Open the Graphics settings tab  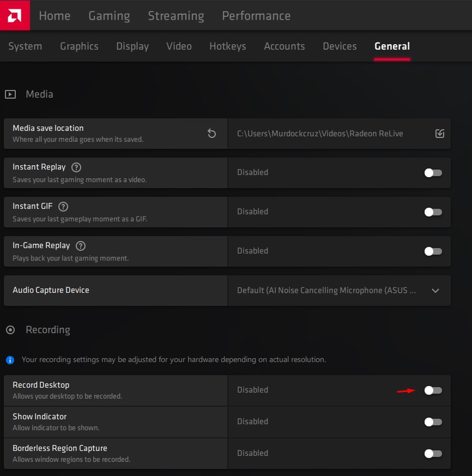point(79,46)
